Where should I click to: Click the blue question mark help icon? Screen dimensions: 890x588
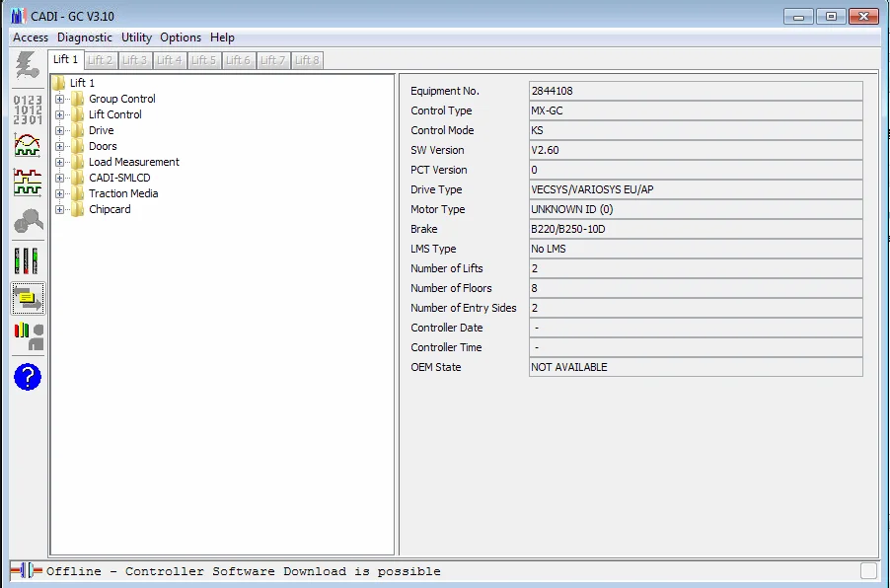click(x=28, y=377)
